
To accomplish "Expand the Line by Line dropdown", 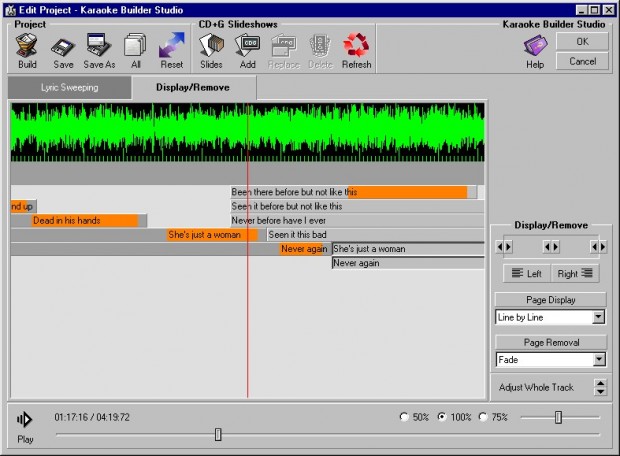I will coord(599,317).
